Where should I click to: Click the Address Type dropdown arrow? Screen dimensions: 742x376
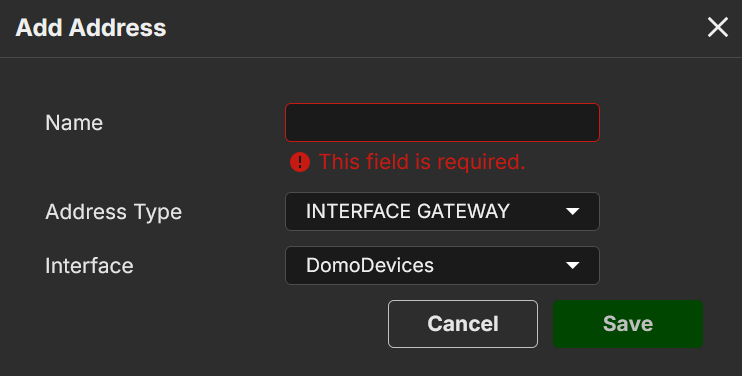tap(573, 211)
